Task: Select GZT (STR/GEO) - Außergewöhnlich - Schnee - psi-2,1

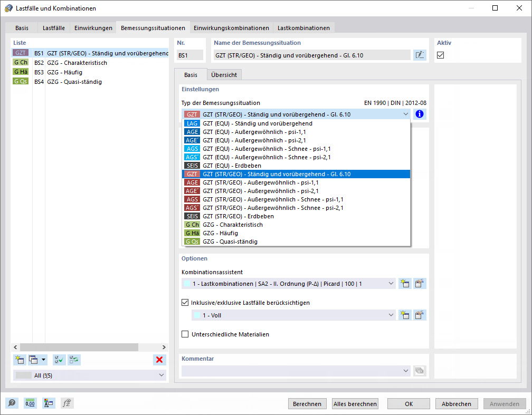Action: pyautogui.click(x=296, y=208)
